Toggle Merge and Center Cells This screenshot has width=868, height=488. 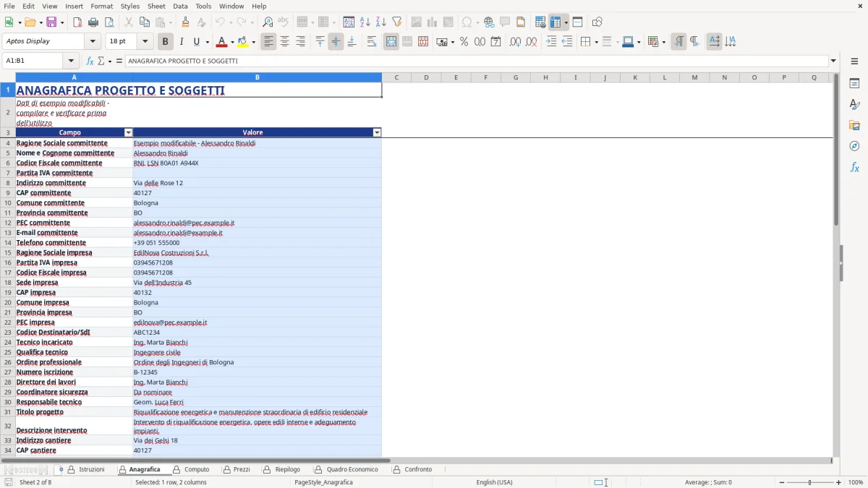pos(391,42)
